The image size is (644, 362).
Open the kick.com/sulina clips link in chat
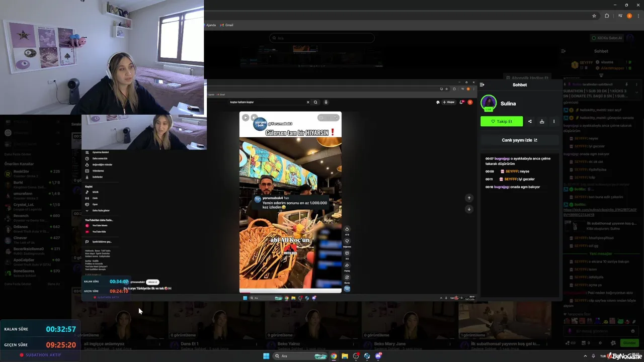pos(600,212)
